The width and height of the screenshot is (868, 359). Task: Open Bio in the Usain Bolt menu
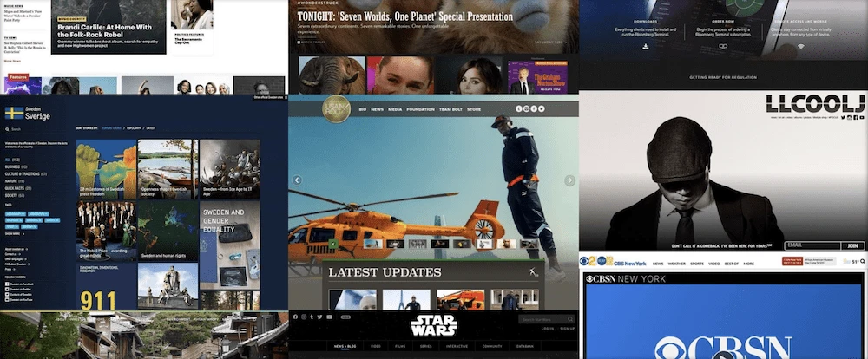pyautogui.click(x=363, y=109)
